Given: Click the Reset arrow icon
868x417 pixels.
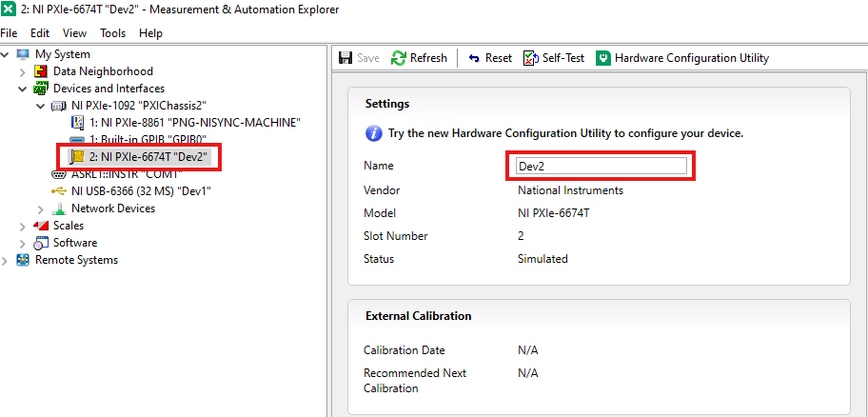Looking at the screenshot, I should click(474, 58).
